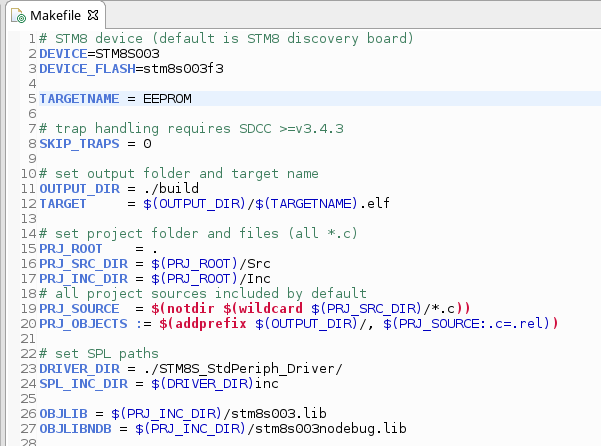Click the OUTPUT_DIR variable on line 11

click(79, 189)
